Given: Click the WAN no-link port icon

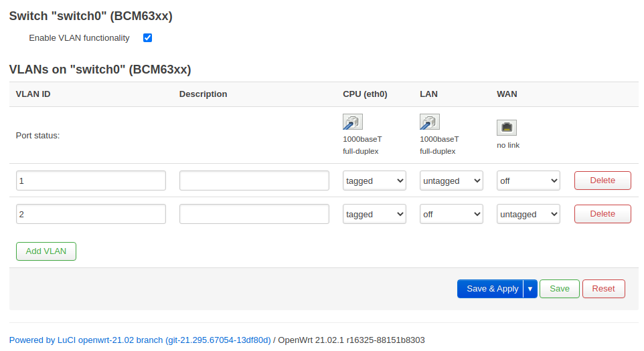Looking at the screenshot, I should [507, 128].
